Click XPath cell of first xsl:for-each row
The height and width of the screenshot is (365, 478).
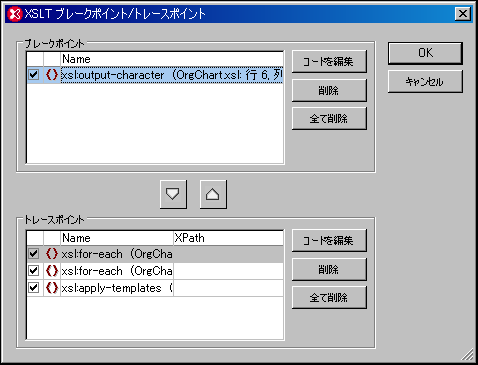click(228, 254)
